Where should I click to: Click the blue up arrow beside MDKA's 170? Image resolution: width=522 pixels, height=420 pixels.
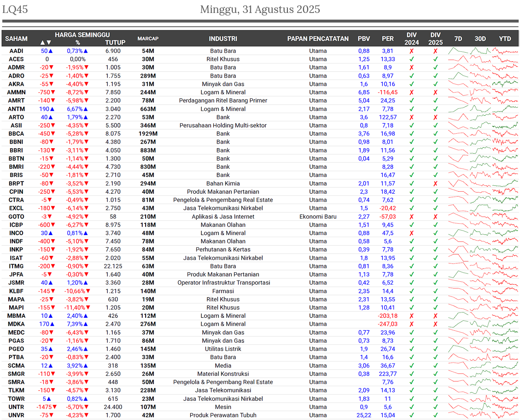coord(52,324)
